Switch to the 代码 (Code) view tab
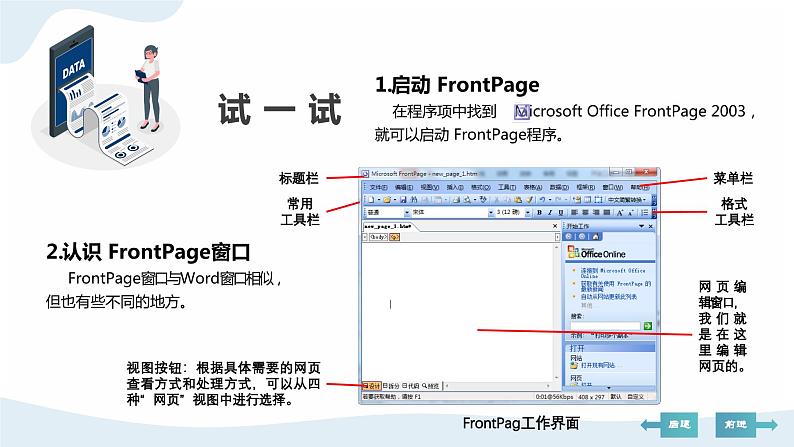This screenshot has height=447, width=794. pos(410,385)
